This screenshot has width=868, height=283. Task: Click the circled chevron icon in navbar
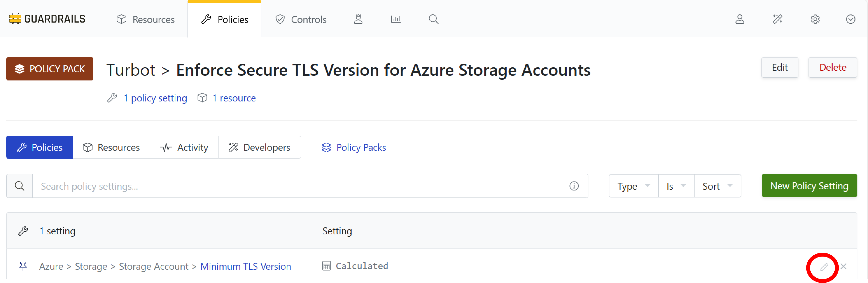[850, 19]
